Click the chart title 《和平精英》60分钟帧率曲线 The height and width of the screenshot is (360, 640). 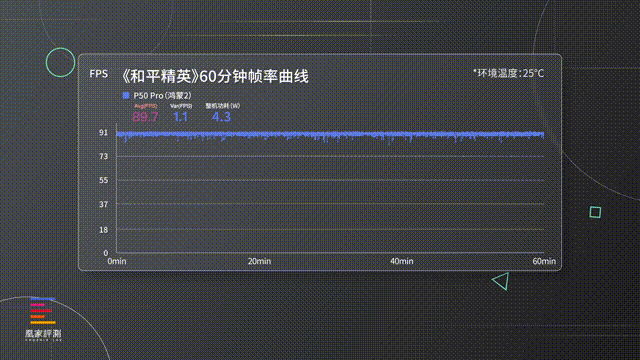[215, 76]
